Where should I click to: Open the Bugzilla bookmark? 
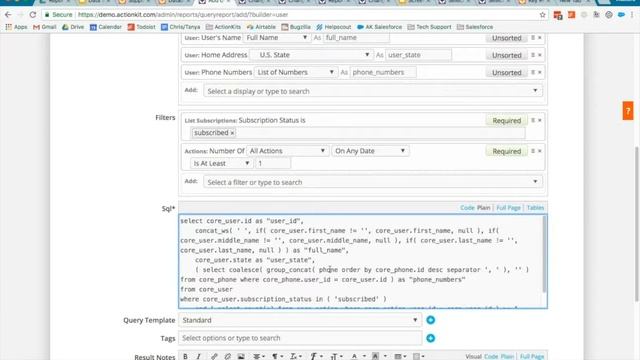[296, 27]
